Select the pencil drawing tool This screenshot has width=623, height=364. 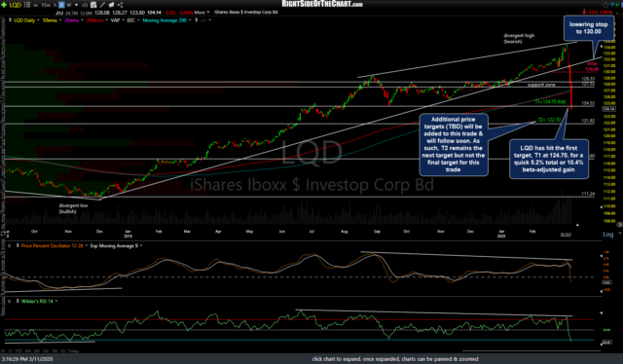(x=102, y=5)
